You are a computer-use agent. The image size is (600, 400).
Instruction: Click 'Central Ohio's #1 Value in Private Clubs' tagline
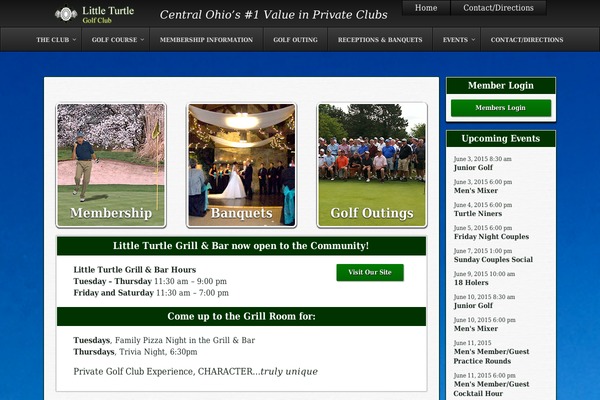tap(273, 15)
